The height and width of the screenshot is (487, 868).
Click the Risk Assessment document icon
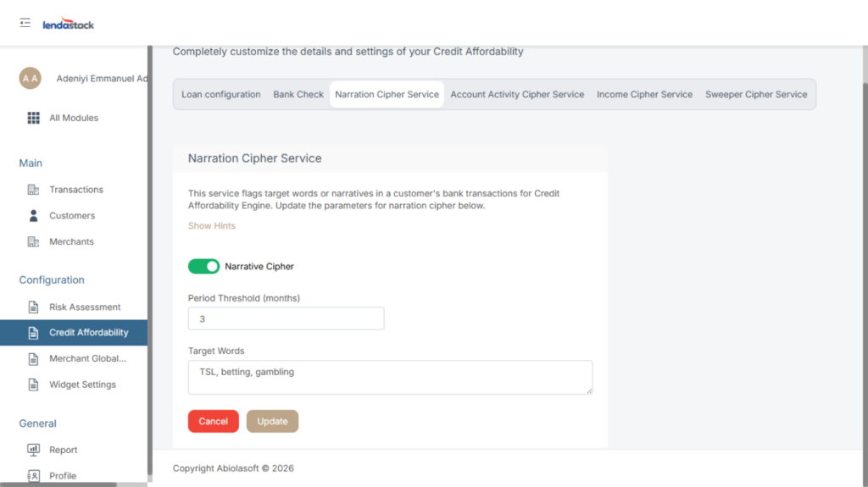[34, 307]
